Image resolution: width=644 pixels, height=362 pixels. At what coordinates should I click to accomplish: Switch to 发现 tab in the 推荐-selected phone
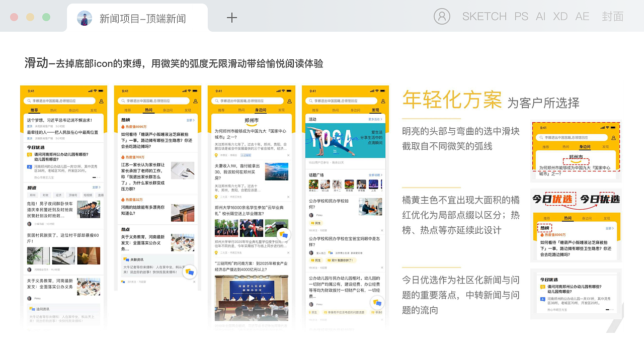point(94,110)
